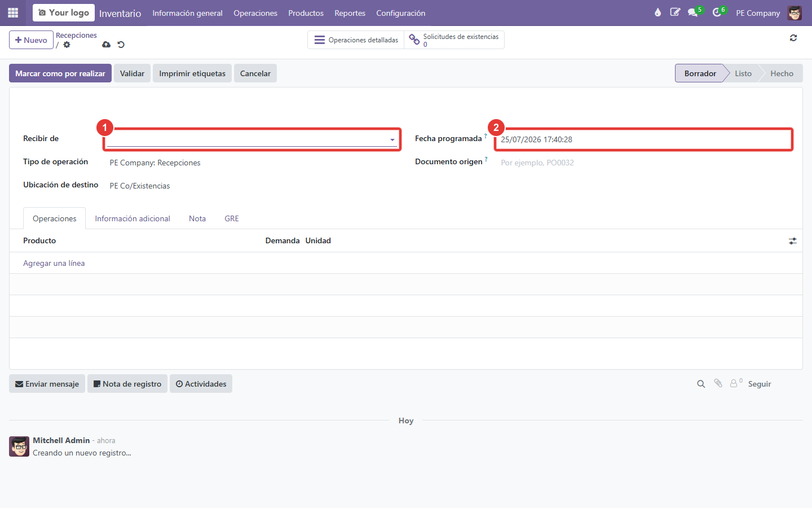
Task: Switch to the Información adicional tab
Action: 133,218
